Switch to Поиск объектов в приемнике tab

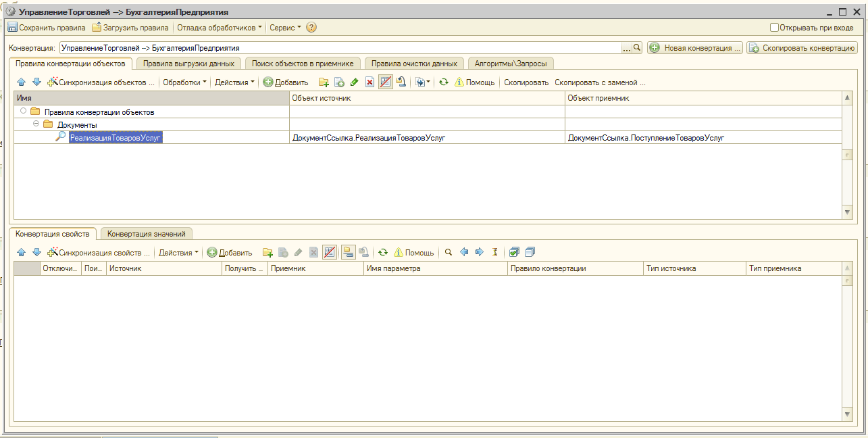coord(303,63)
